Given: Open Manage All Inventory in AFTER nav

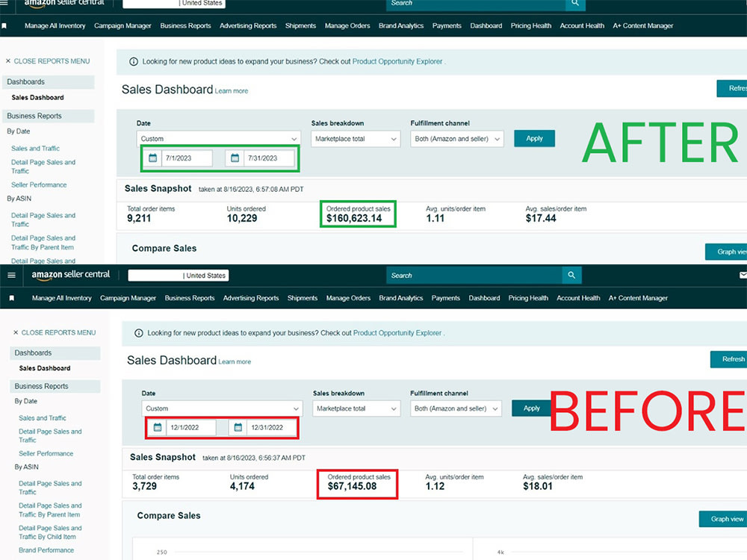Looking at the screenshot, I should [x=55, y=25].
